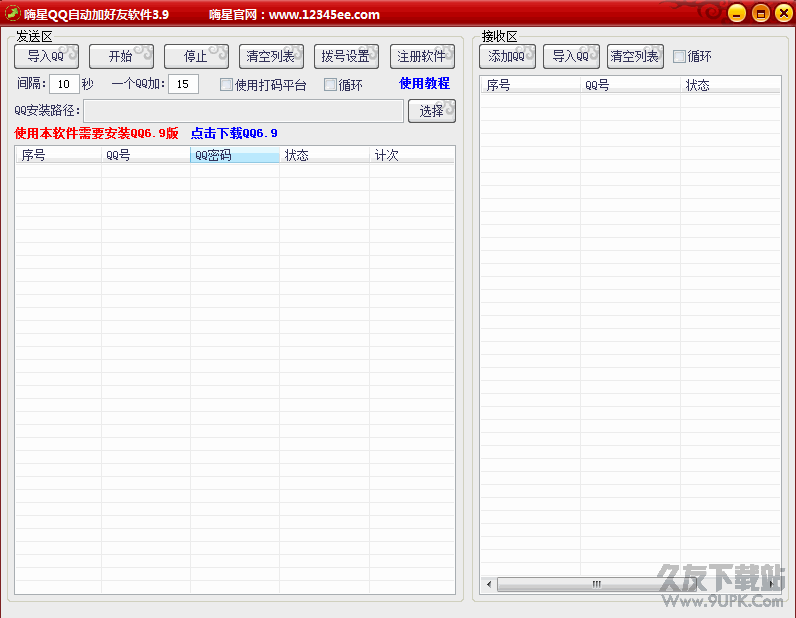Toggle 循环 checkbox in 发送区
This screenshot has width=796, height=618.
[330, 85]
